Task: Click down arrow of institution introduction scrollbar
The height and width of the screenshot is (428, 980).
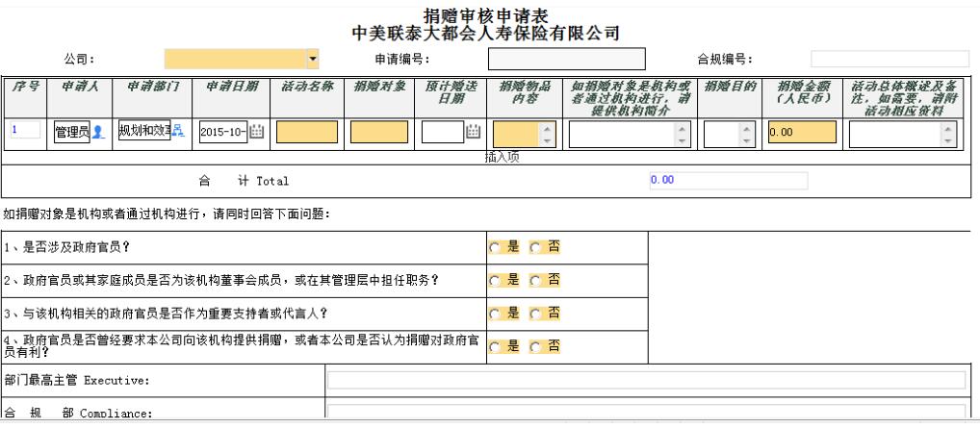Action: point(682,141)
